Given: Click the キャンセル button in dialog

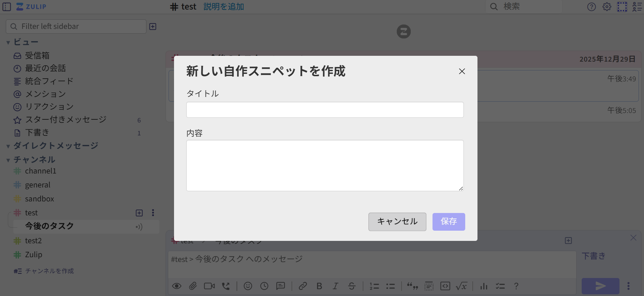Looking at the screenshot, I should 397,222.
